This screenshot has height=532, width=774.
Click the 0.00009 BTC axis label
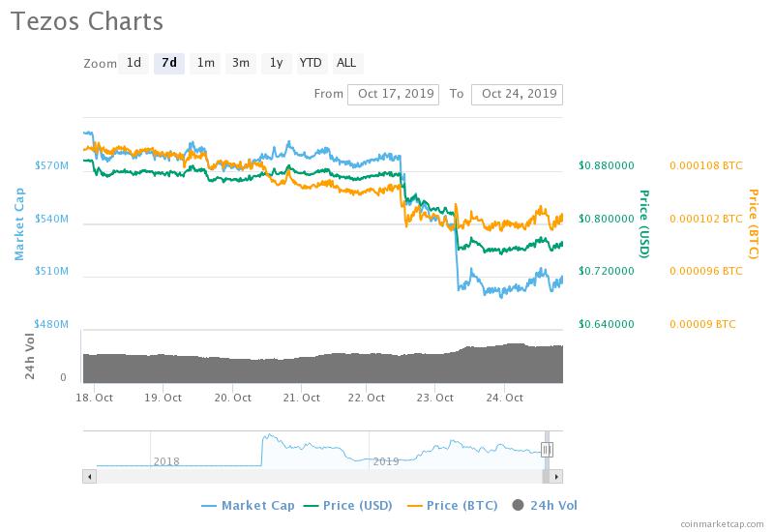click(x=702, y=324)
